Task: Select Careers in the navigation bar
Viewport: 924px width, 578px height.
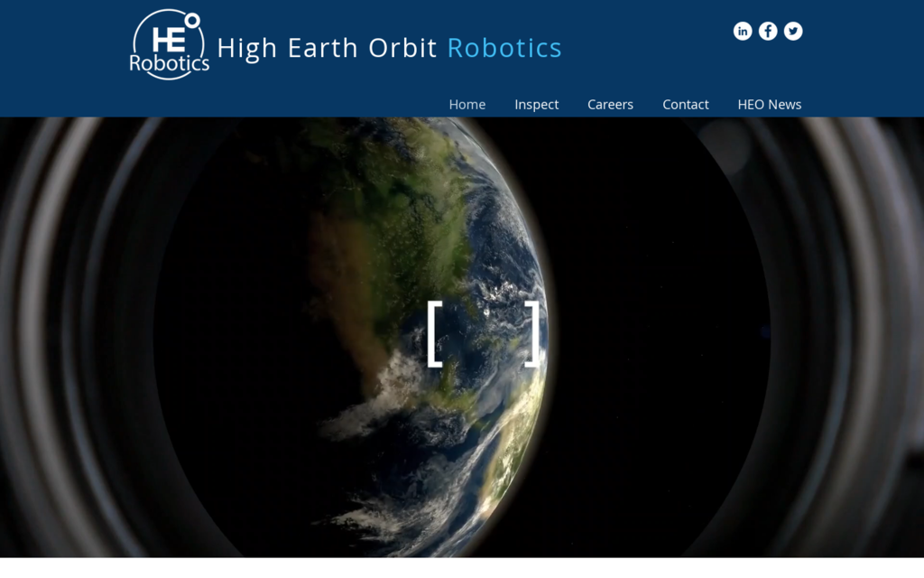Action: coord(610,105)
